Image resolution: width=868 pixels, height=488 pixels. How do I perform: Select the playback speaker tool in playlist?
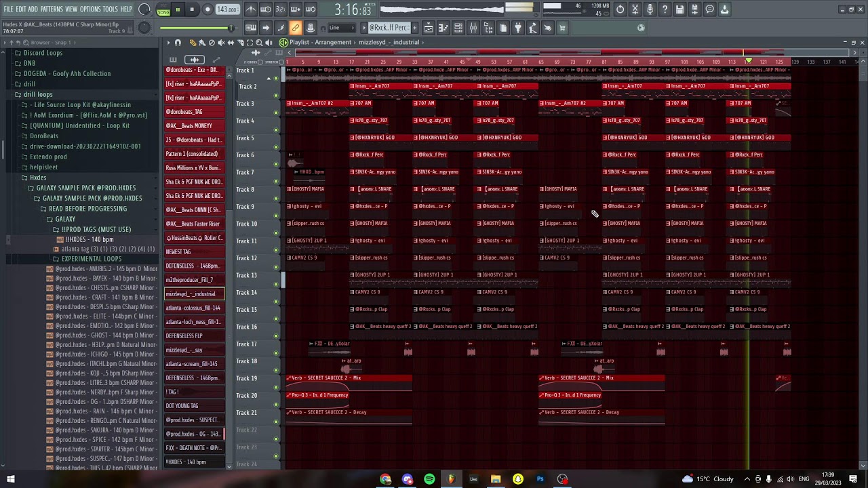coord(269,43)
